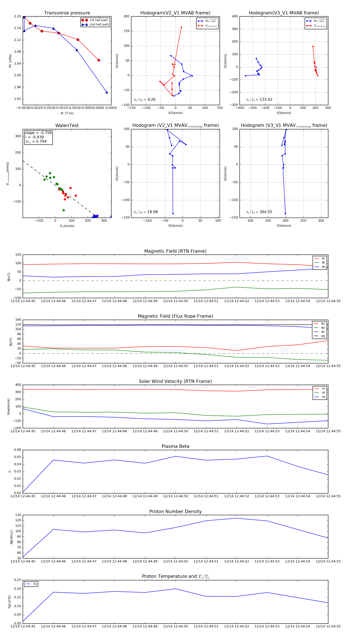Click 'Magnetic Field (Flux Rope Frame)' title

pos(175,316)
